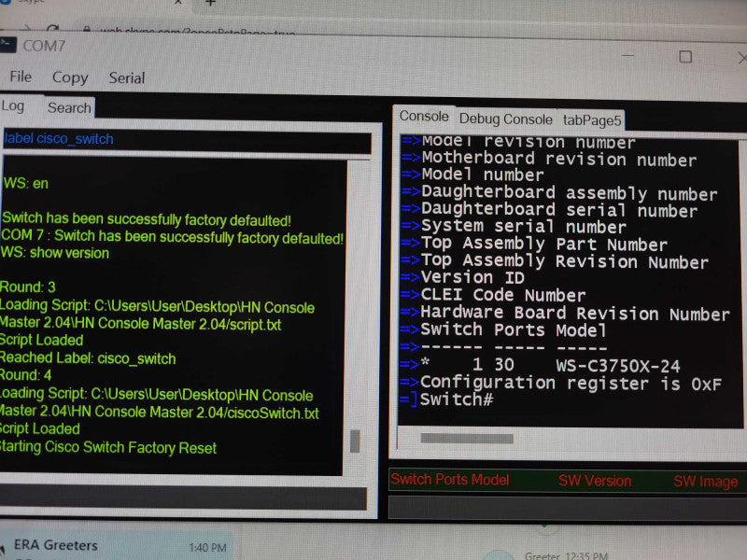Click the log panel vertical scrollbar thumb
The width and height of the screenshot is (747, 560).
point(355,441)
